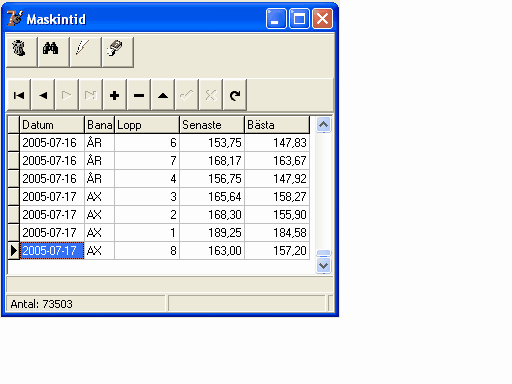Viewport: 512px width, 384px height.
Task: Select the date cell in Lopp 2 row
Action: pyautogui.click(x=52, y=215)
